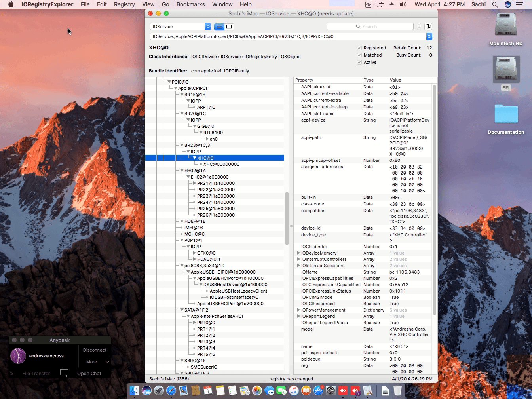This screenshot has width=532, height=399.
Task: Switch to column browser view
Action: pos(229,27)
